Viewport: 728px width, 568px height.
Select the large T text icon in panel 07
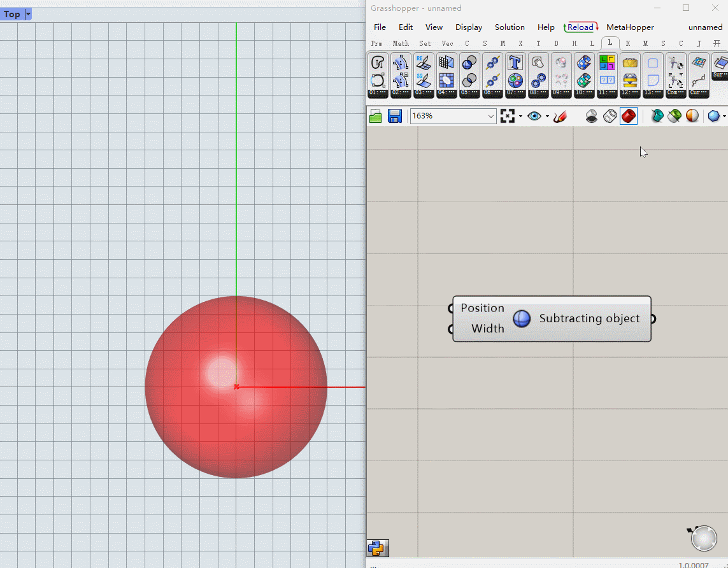(x=515, y=62)
